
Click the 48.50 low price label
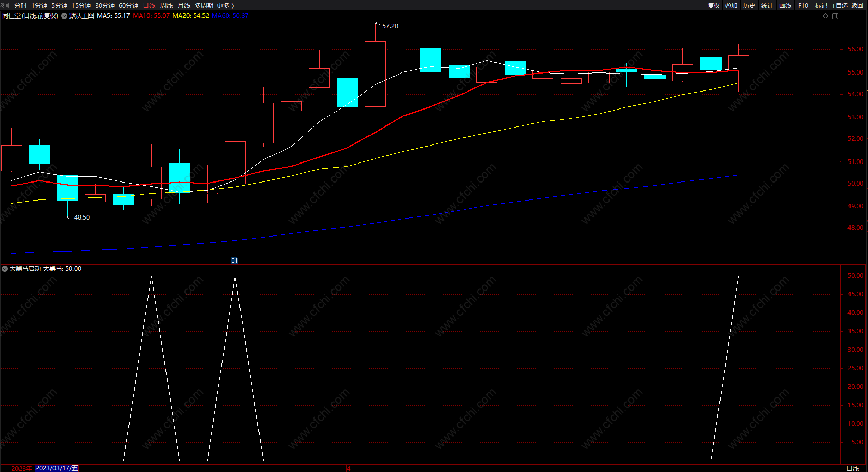pyautogui.click(x=82, y=217)
